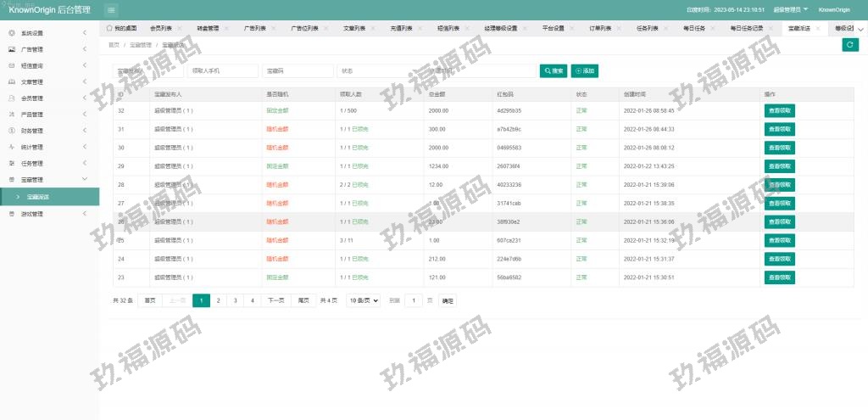This screenshot has height=420, width=868.
Task: Click the green refresh icon button
Action: [850, 45]
